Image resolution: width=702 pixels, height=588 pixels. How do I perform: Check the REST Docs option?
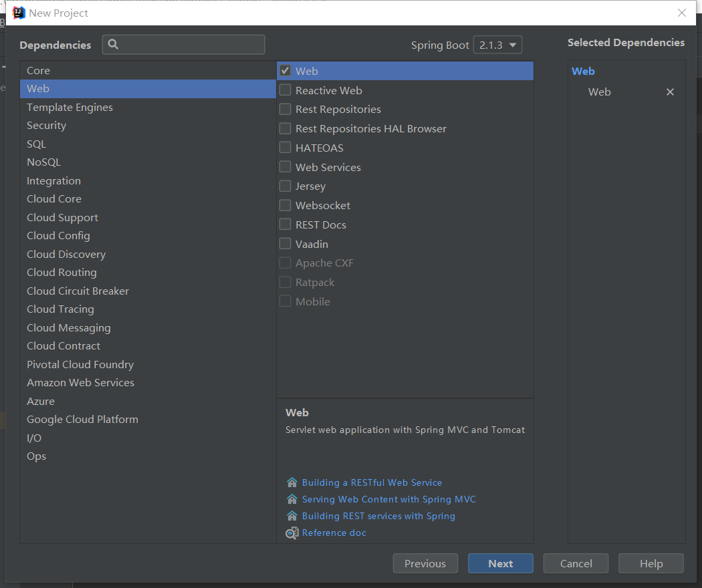[285, 225]
